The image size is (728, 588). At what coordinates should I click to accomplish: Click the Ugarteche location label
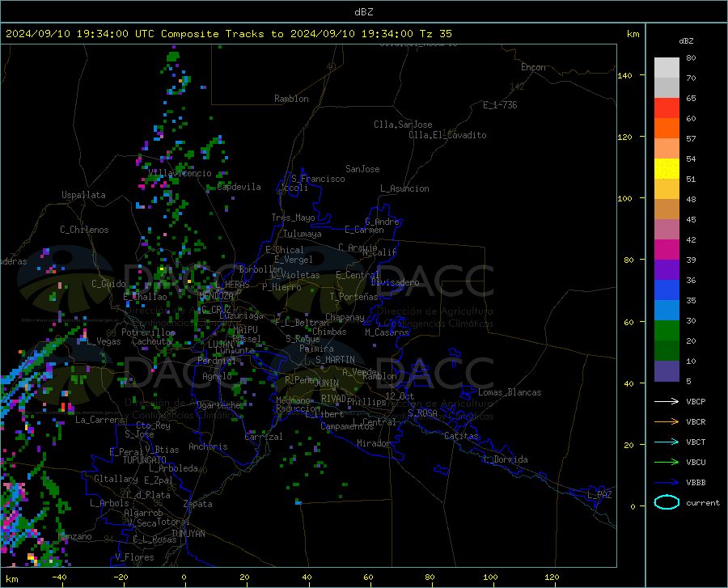[218, 405]
